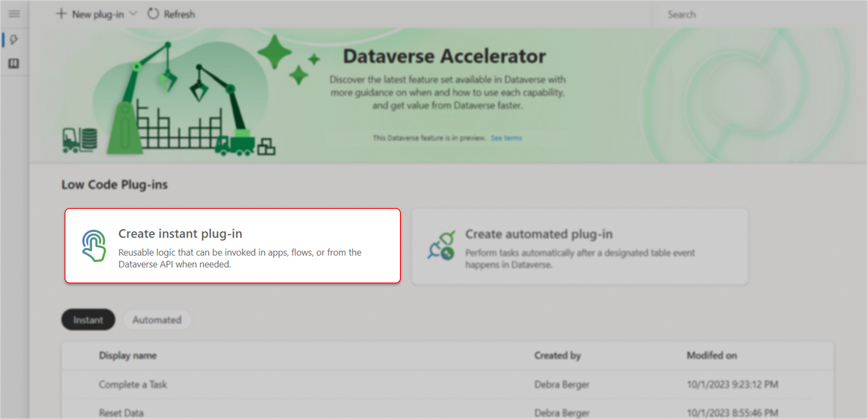The height and width of the screenshot is (419, 868).
Task: Click the plus icon next to New plug-in
Action: click(x=61, y=14)
